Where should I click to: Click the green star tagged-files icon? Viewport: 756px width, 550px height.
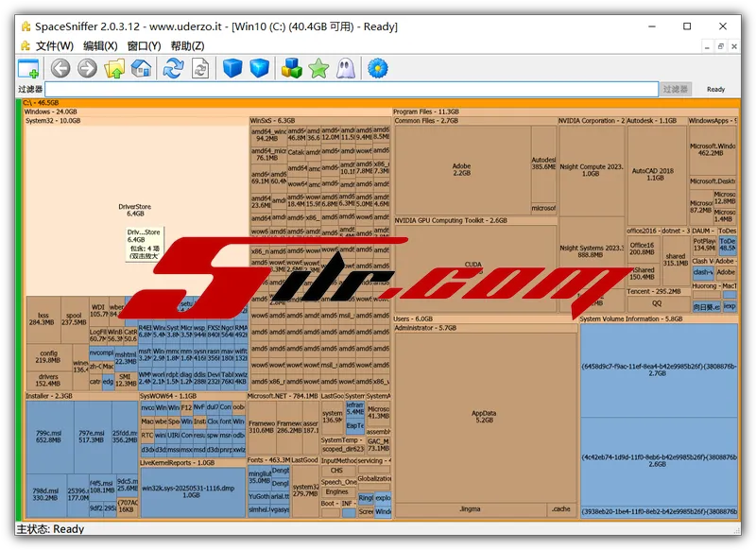click(318, 68)
